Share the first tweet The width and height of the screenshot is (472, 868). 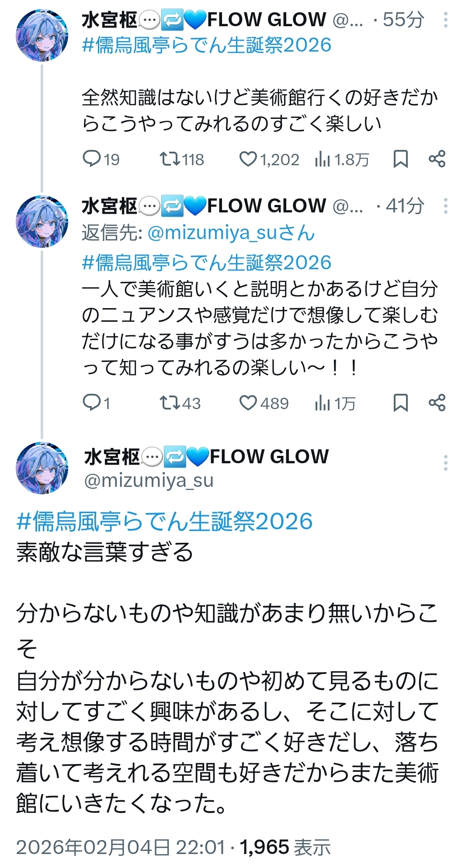[x=437, y=159]
